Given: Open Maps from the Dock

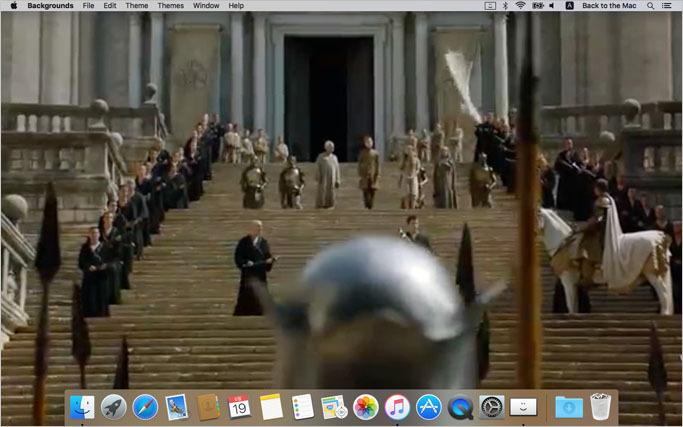Looking at the screenshot, I should (334, 407).
